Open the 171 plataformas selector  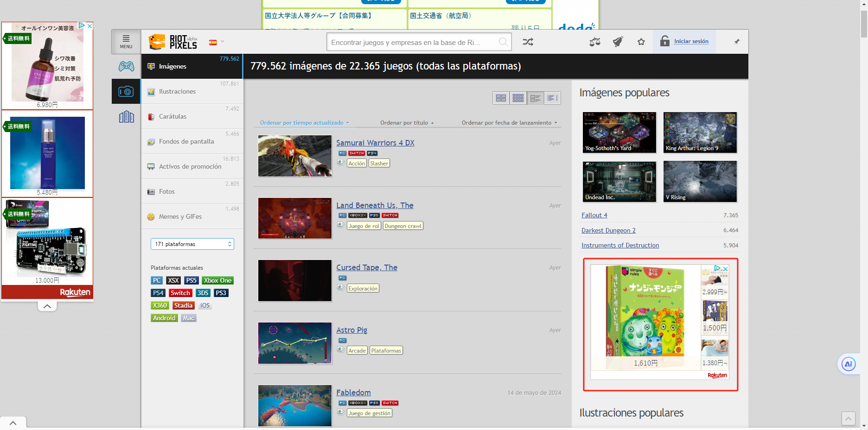click(x=192, y=244)
